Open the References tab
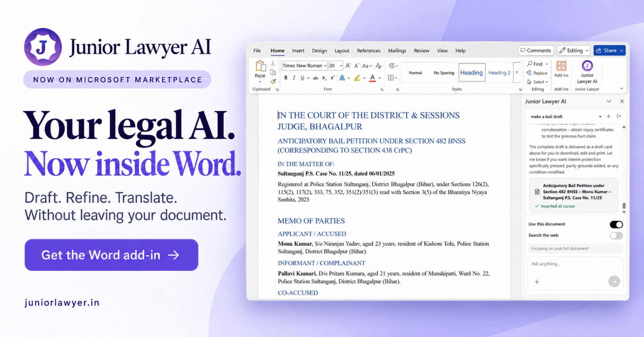 click(x=369, y=51)
